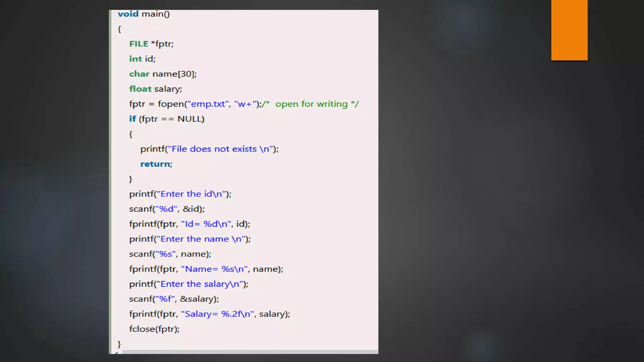
Task: Click the "Salary= %.2f\n" format string
Action: point(218,314)
